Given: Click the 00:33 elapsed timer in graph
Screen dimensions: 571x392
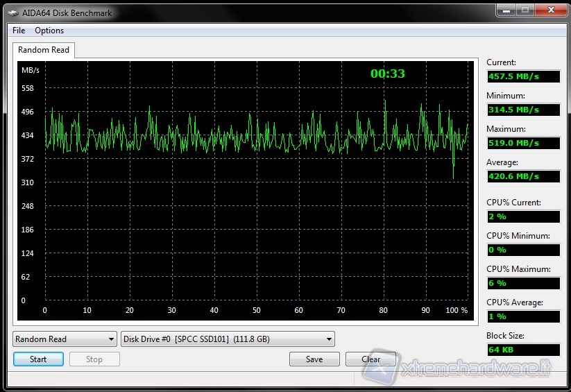Looking at the screenshot, I should coord(387,74).
